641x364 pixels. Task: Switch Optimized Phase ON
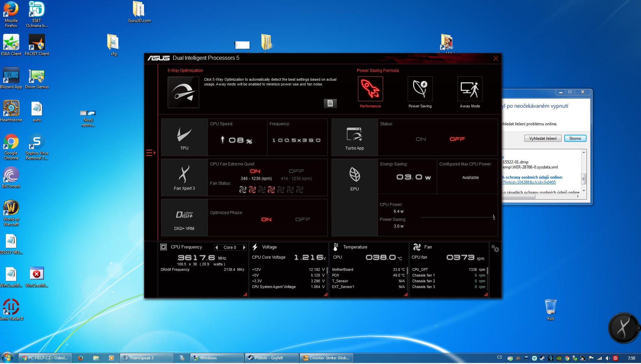[x=266, y=219]
